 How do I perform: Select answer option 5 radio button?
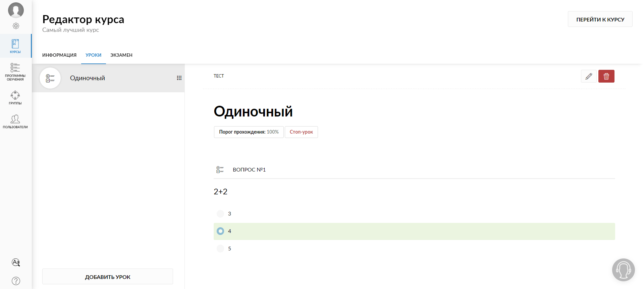(x=220, y=249)
